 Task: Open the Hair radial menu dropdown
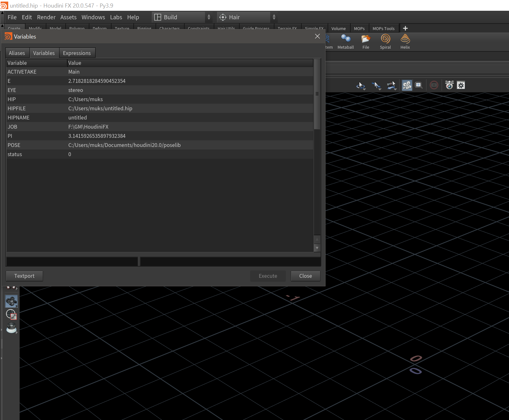[x=247, y=17]
